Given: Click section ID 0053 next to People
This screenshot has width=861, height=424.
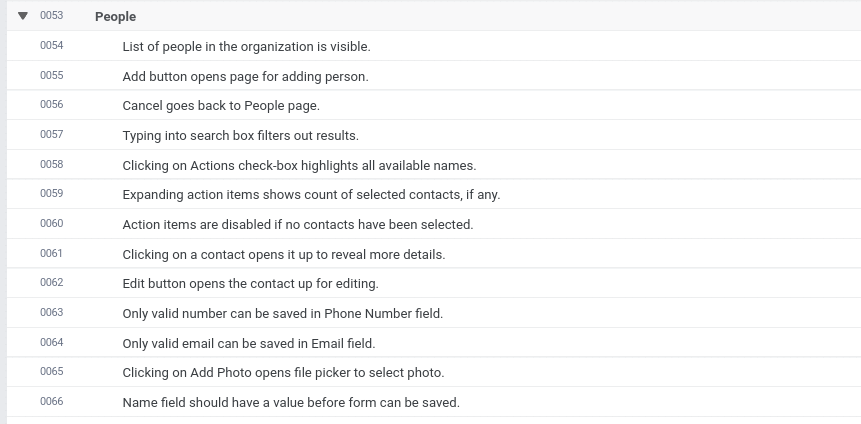Looking at the screenshot, I should pyautogui.click(x=51, y=16).
